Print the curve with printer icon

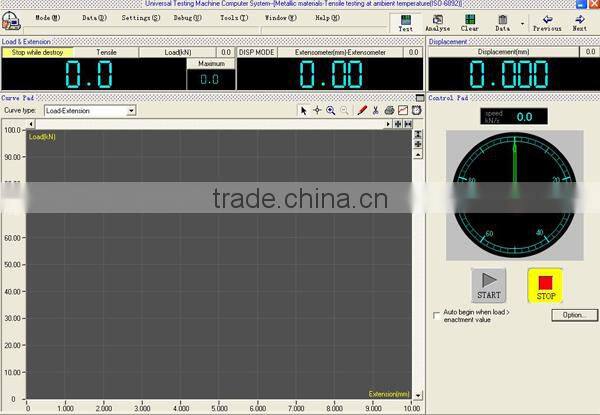tap(389, 110)
